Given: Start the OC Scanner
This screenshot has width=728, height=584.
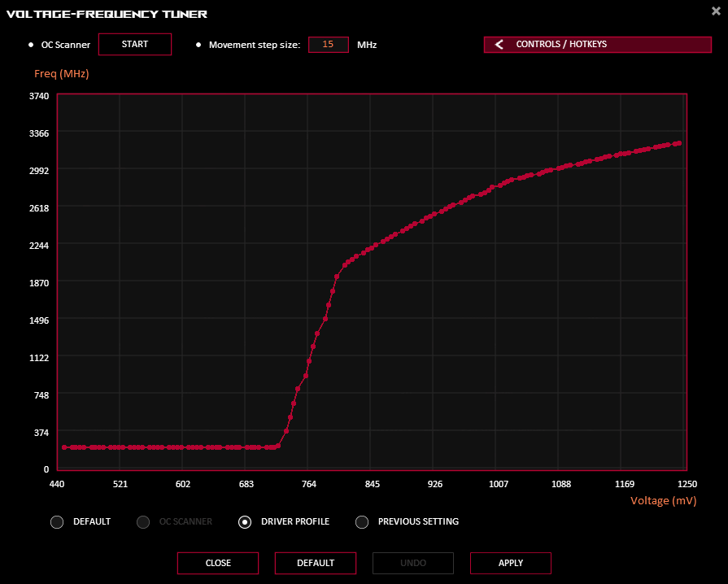Looking at the screenshot, I should pos(135,44).
